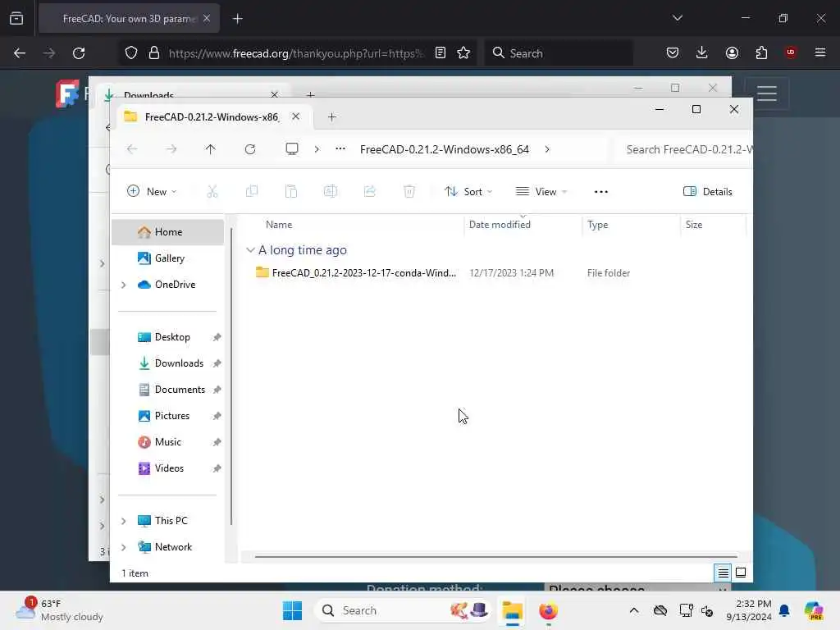
Task: Open the New item dropdown
Action: pyautogui.click(x=152, y=191)
